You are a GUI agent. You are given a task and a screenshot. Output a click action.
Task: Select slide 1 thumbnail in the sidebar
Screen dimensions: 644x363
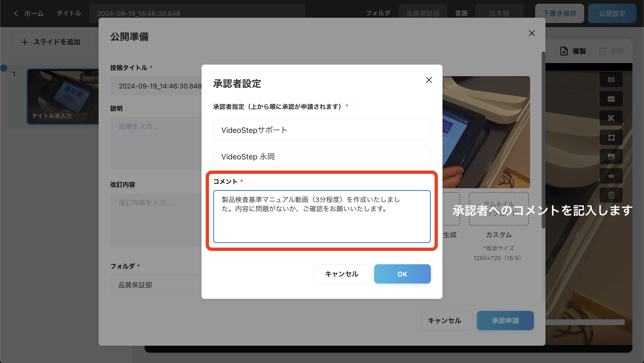point(62,96)
